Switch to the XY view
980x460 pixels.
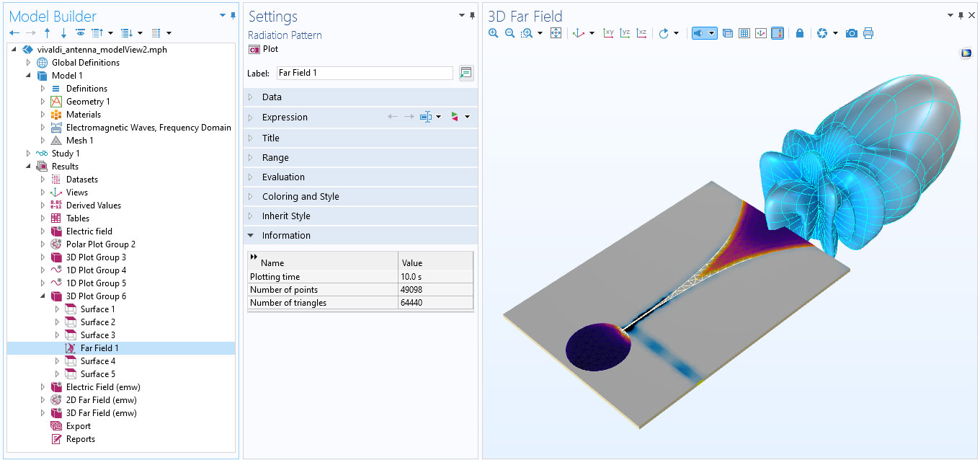[x=609, y=33]
